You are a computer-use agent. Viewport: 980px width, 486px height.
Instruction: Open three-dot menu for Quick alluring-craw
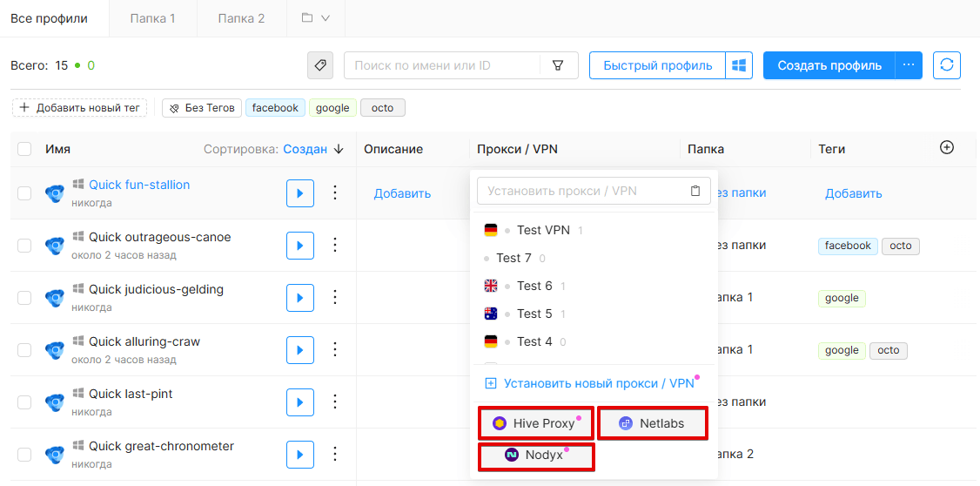[x=335, y=349]
